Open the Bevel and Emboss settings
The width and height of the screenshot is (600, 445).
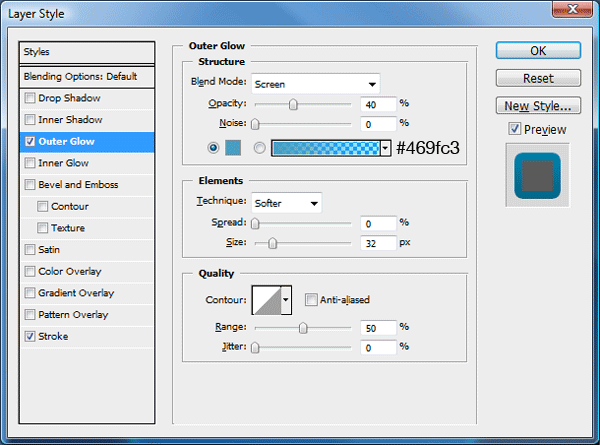coord(78,185)
